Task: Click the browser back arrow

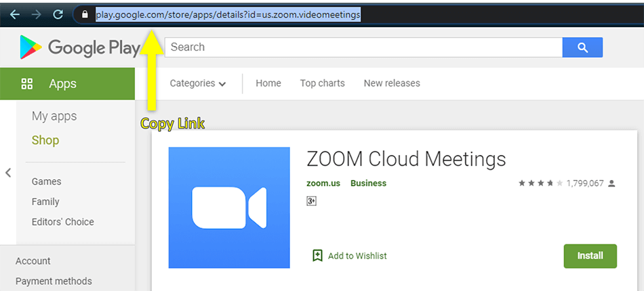Action: click(15, 15)
